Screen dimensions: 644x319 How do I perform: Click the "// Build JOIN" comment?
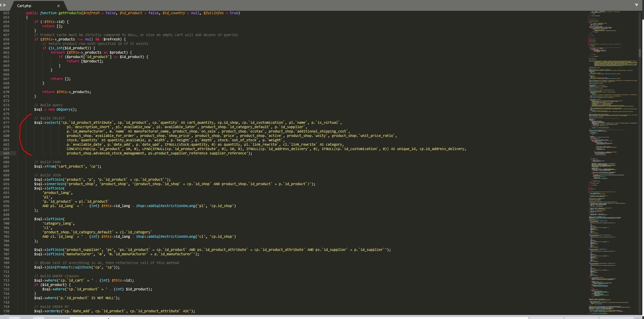point(47,175)
